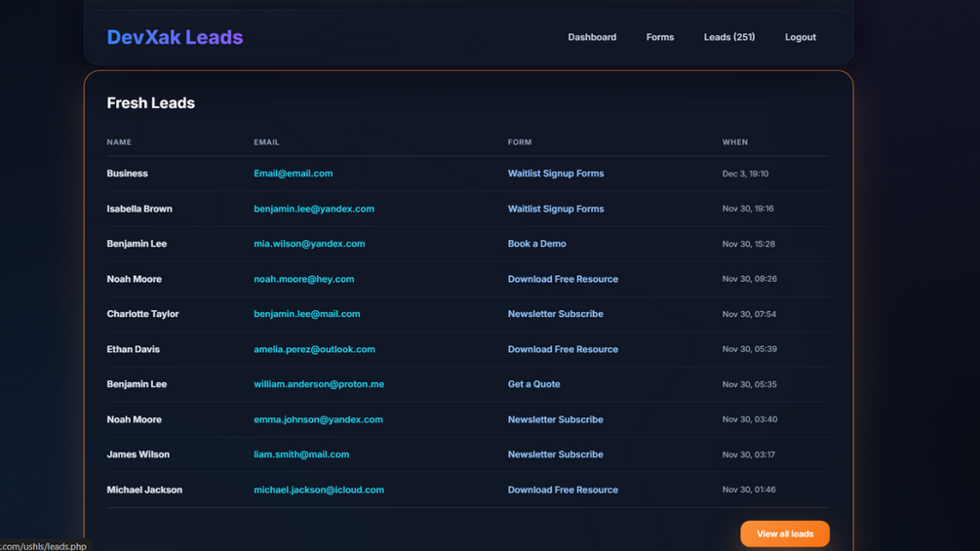The image size is (980, 551).
Task: Open the william.anderson@proton.me email link
Action: (319, 384)
